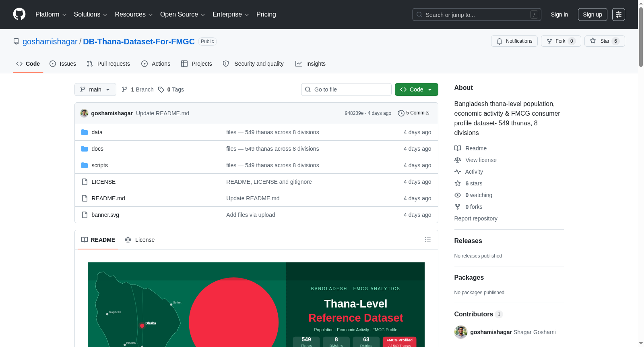Open the main branch selector dropdown
Image resolution: width=644 pixels, height=347 pixels.
click(95, 89)
